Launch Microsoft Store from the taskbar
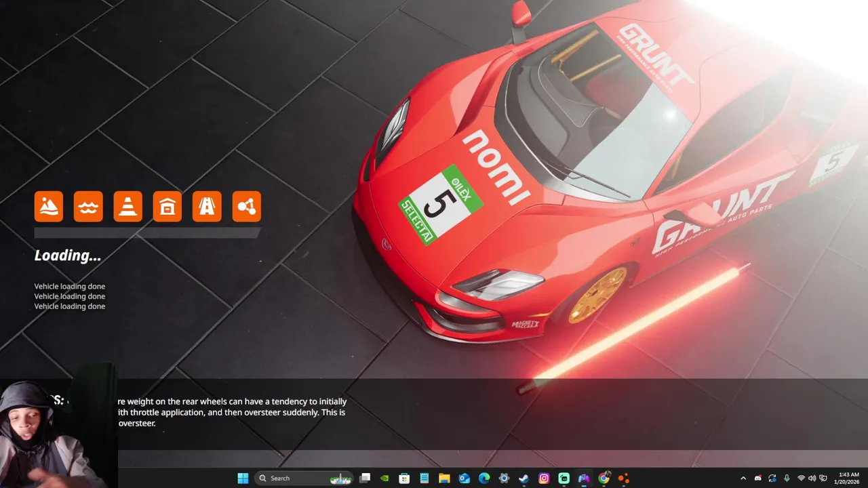 click(404, 478)
